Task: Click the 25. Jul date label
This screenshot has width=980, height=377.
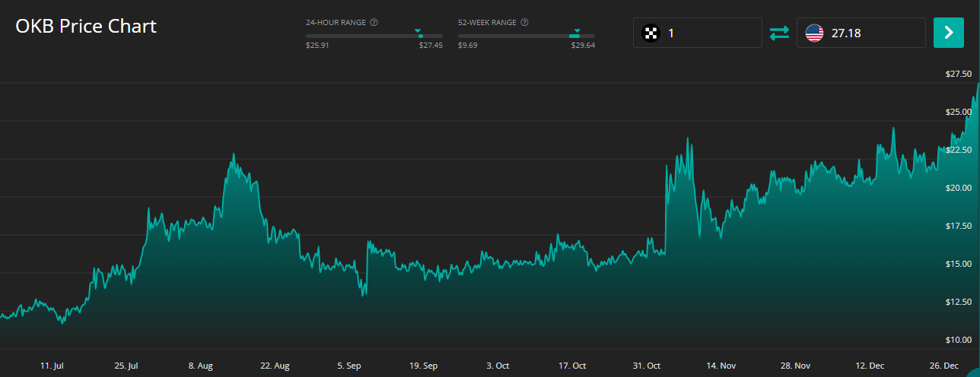Action: point(126,366)
